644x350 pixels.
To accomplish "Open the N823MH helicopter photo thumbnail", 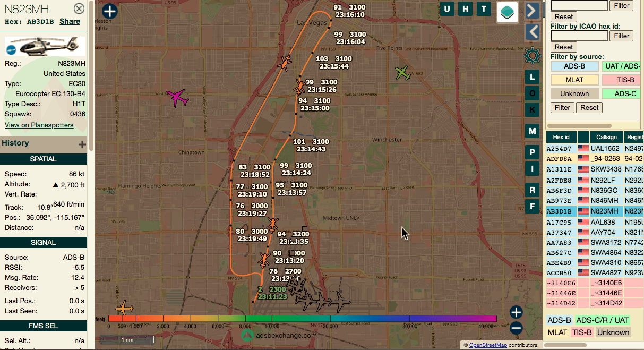I will 45,46.
